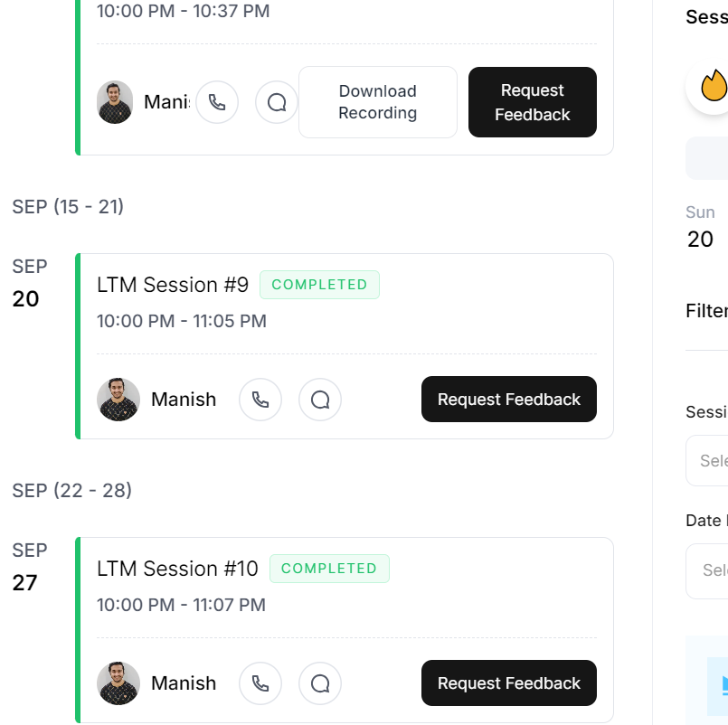Click COMPLETED badge on LTM Session #10
The height and width of the screenshot is (725, 728).
click(329, 569)
